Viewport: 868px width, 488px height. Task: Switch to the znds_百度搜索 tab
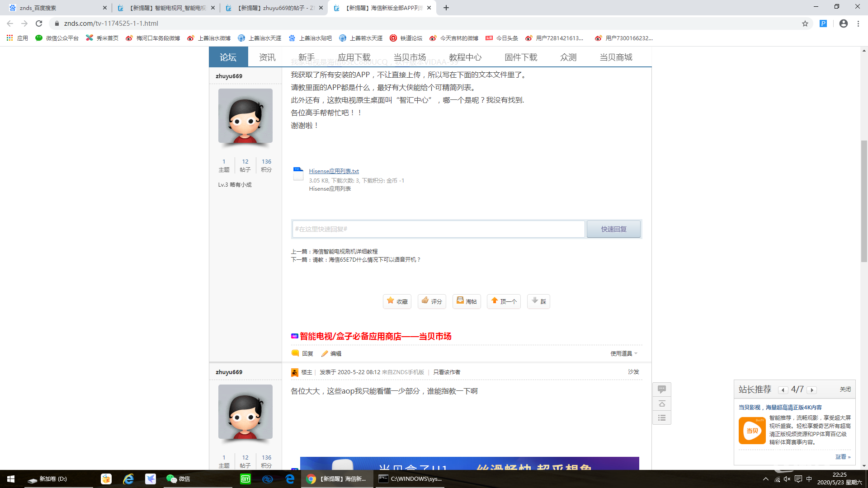pos(56,8)
